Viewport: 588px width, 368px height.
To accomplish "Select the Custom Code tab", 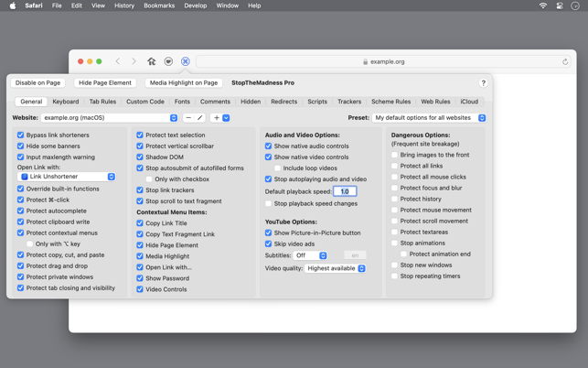I will 145,102.
